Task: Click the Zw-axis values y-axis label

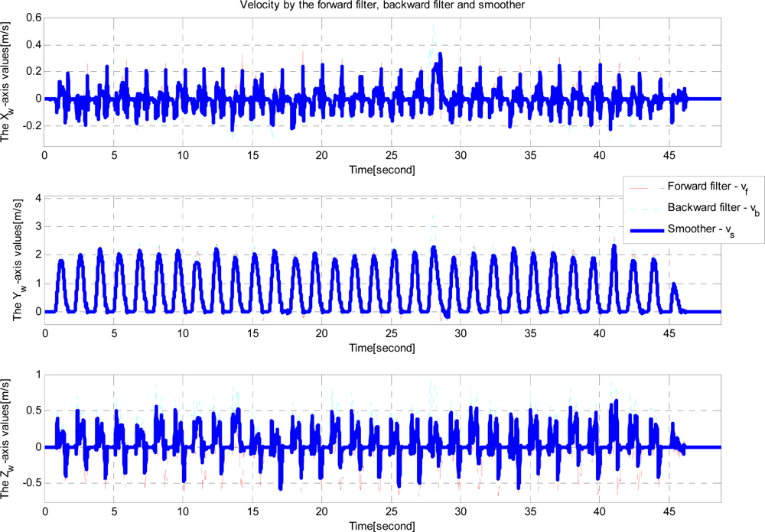Action: click(x=6, y=438)
